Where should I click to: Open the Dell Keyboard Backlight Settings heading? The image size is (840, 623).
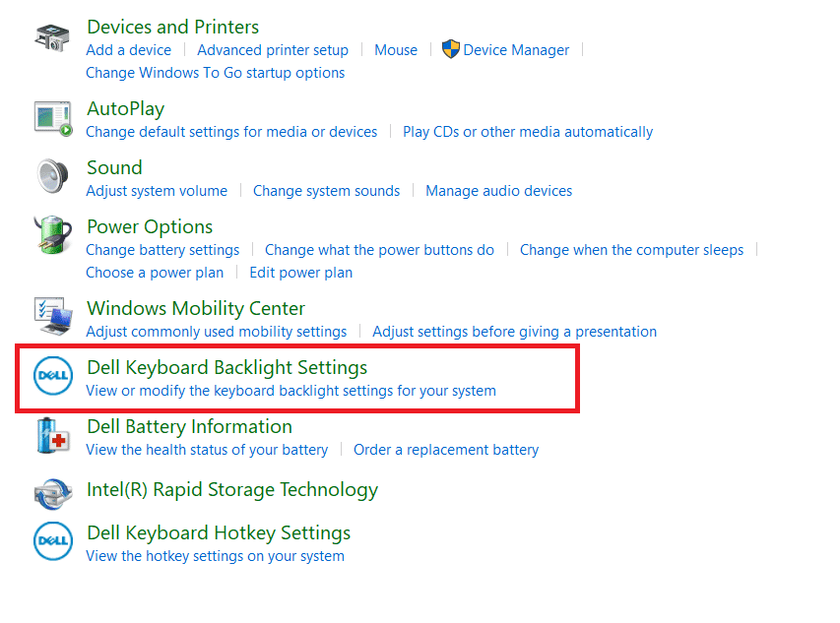coord(226,368)
